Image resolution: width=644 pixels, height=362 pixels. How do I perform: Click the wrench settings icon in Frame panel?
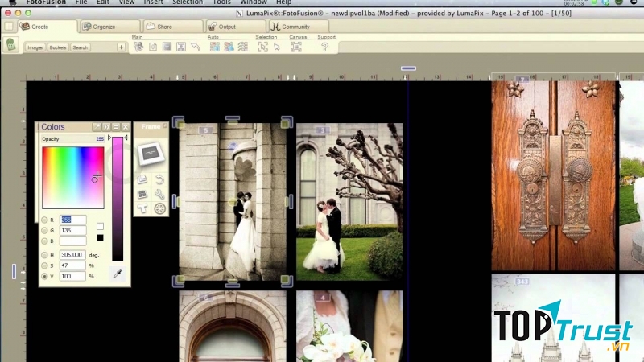click(159, 194)
